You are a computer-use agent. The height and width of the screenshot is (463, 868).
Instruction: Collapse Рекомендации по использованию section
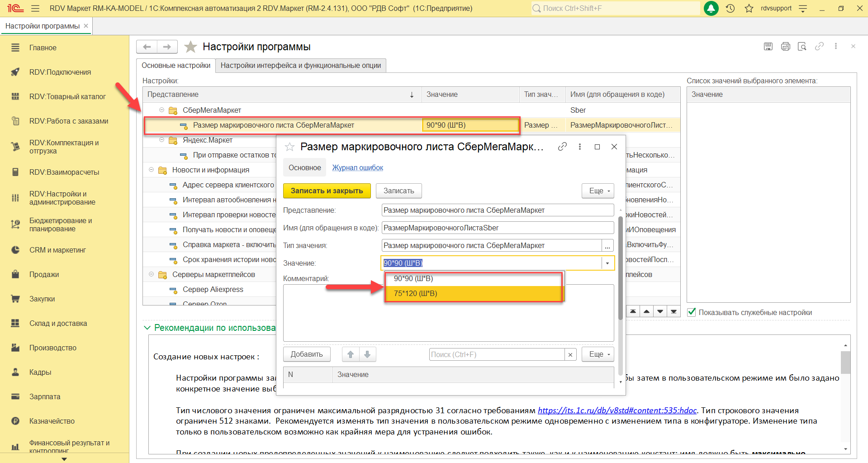147,328
